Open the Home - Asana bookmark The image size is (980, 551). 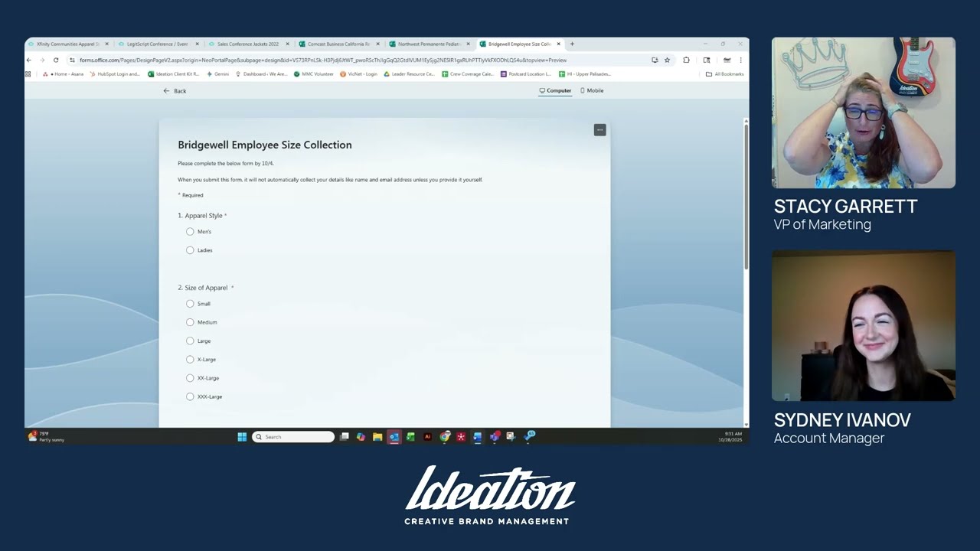pyautogui.click(x=64, y=74)
